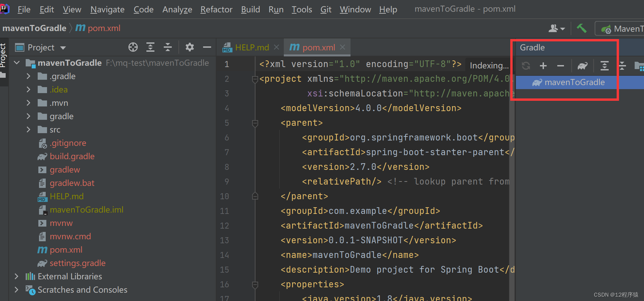Fold the properties tag at line 16

tap(255, 285)
